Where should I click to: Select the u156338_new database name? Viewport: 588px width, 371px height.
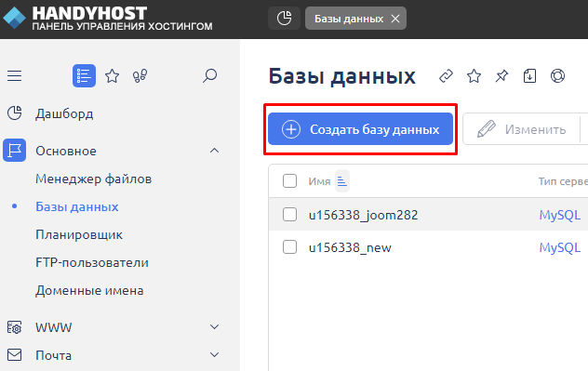click(x=350, y=247)
